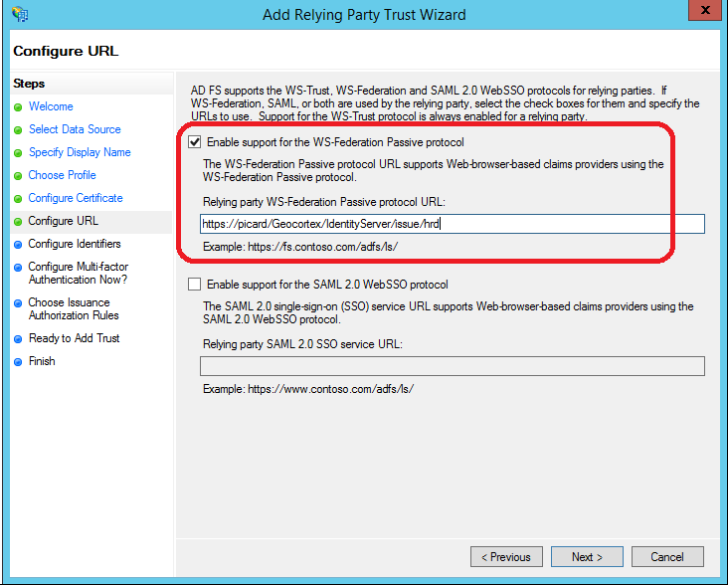Click blue bullet beside Ready to Add Trust

(x=18, y=339)
